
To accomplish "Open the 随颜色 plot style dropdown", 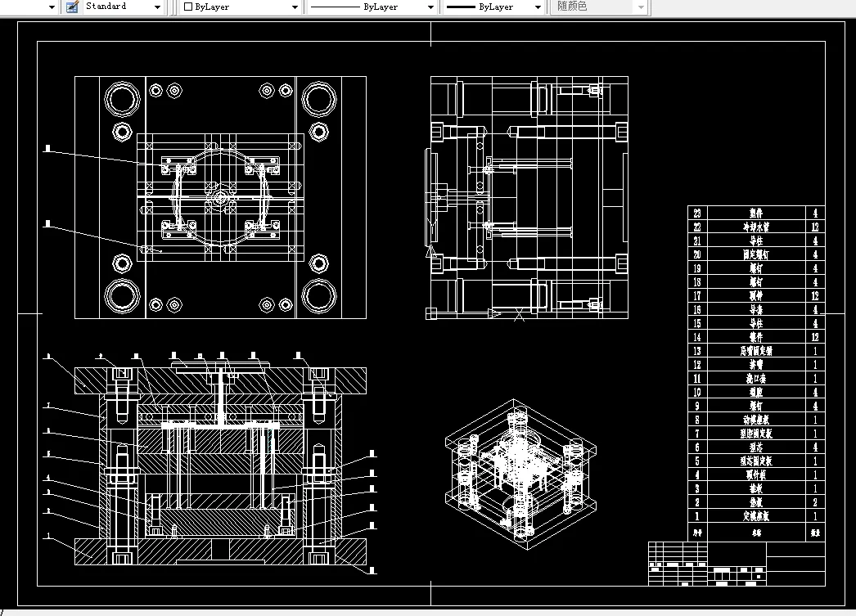I will [x=641, y=7].
